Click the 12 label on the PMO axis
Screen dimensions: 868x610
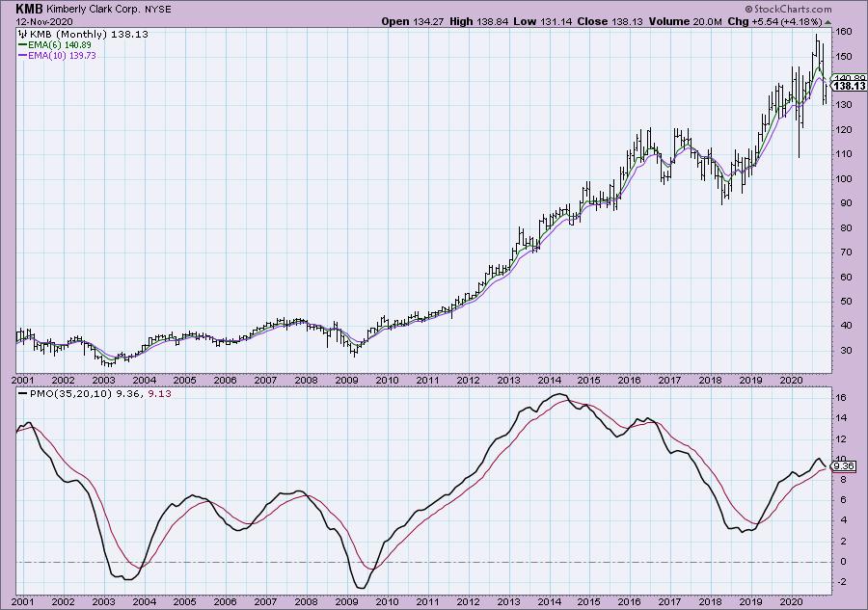841,439
